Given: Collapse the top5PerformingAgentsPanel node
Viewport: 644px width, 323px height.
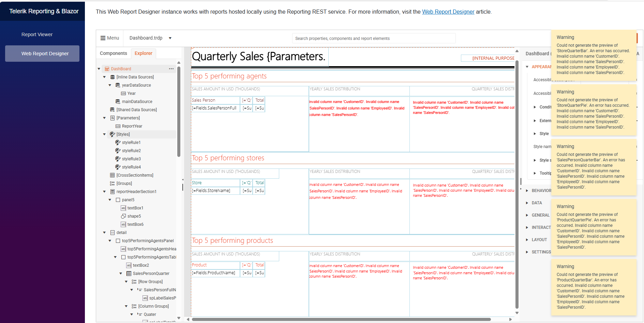Looking at the screenshot, I should point(110,241).
